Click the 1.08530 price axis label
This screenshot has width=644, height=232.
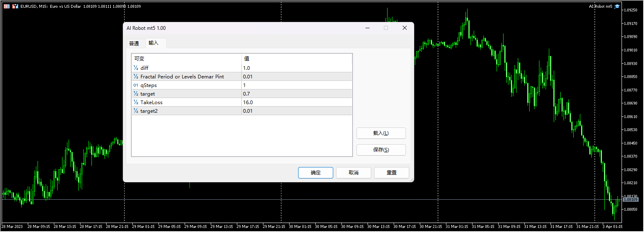pos(631,130)
